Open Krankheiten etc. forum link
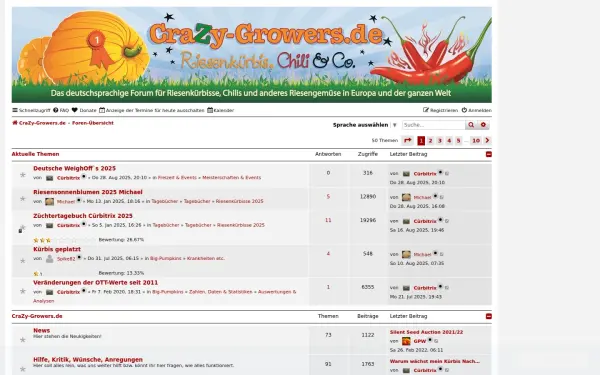This screenshot has width=600, height=375. (205, 258)
